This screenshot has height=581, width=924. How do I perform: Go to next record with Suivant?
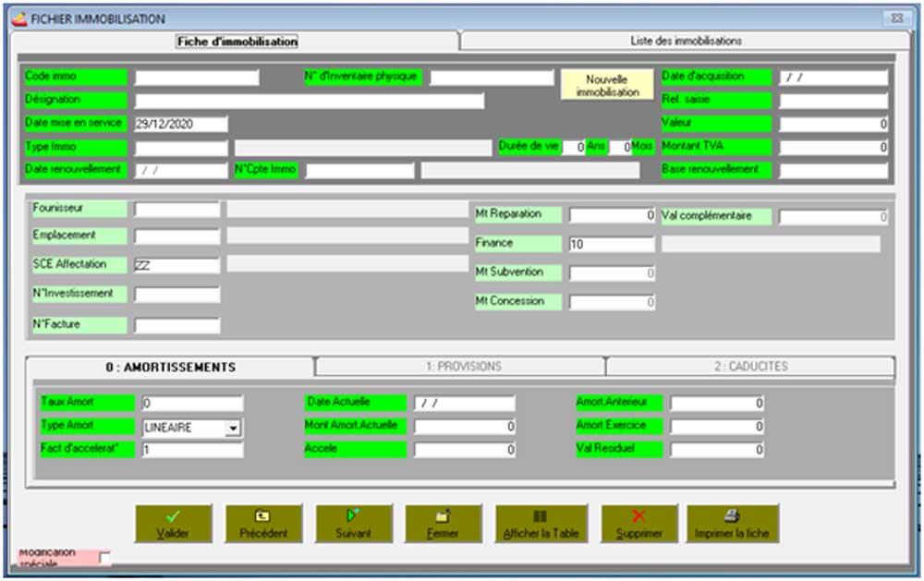[x=354, y=524]
